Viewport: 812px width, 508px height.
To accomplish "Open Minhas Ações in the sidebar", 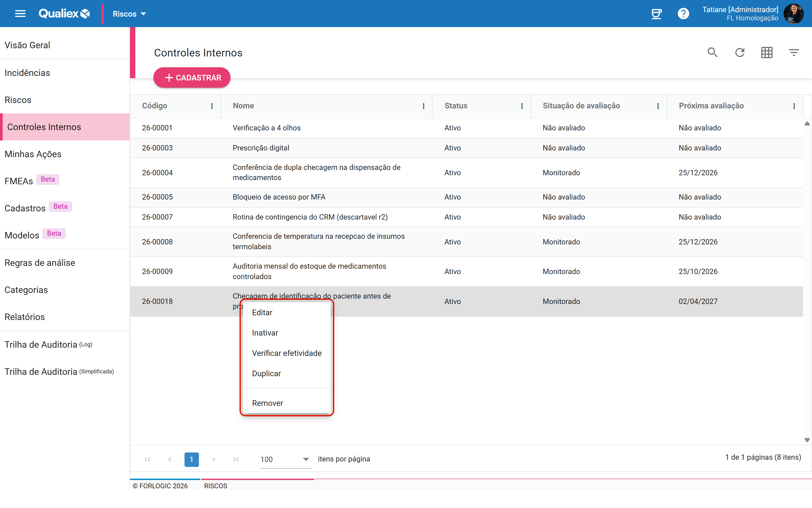I will pyautogui.click(x=65, y=154).
